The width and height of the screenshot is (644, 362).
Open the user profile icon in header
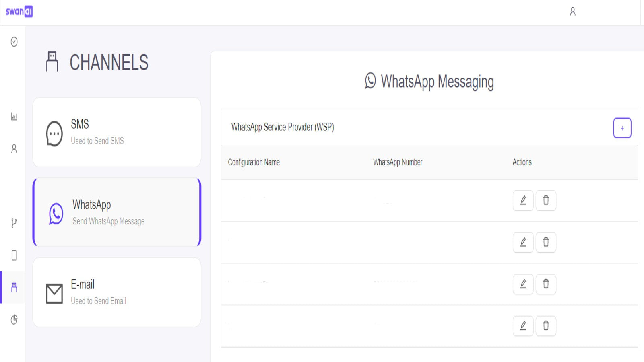(x=572, y=12)
